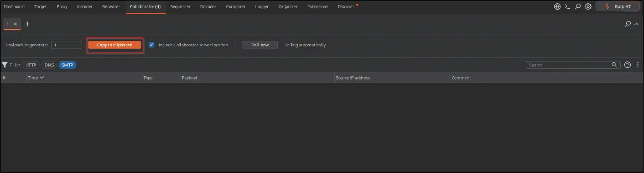Toggle the HTTP filter chip
The height and width of the screenshot is (173, 644).
(31, 65)
